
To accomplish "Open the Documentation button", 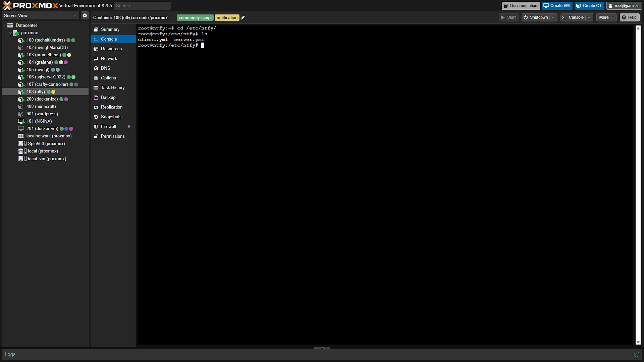I will (x=521, y=6).
